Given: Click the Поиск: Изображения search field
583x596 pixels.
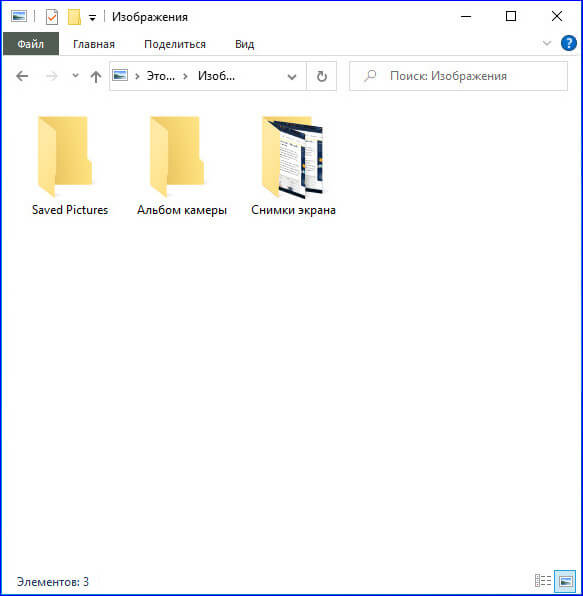Looking at the screenshot, I should tap(458, 76).
